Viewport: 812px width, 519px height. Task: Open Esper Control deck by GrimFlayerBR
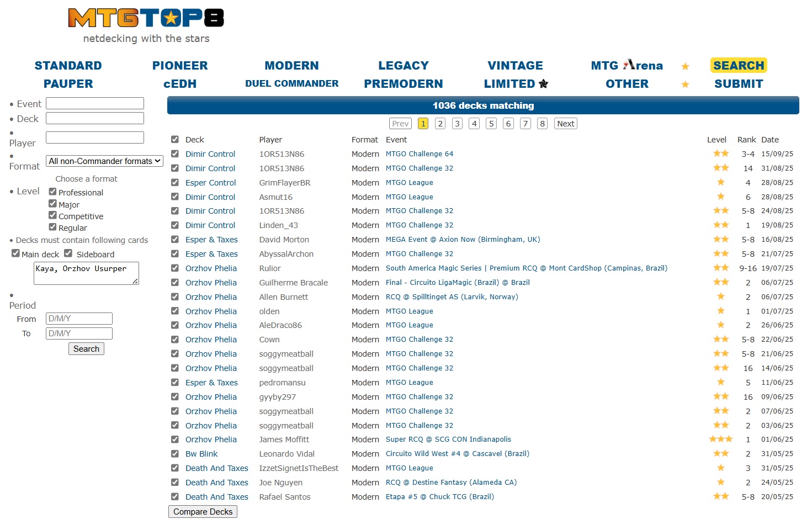[x=210, y=183]
